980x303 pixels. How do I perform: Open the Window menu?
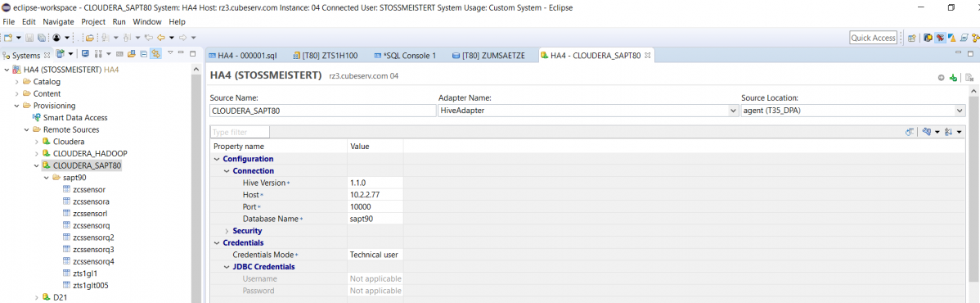(147, 21)
